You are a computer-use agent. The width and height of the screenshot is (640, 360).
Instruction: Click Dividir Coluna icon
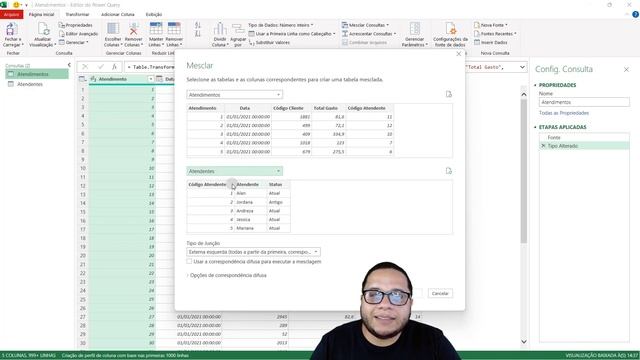coord(220,29)
